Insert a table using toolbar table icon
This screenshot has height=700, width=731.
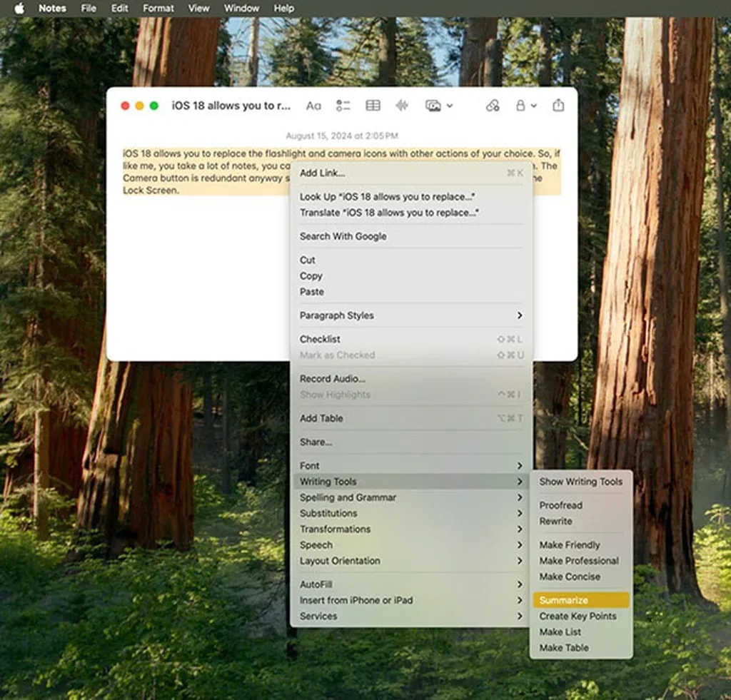coord(373,106)
